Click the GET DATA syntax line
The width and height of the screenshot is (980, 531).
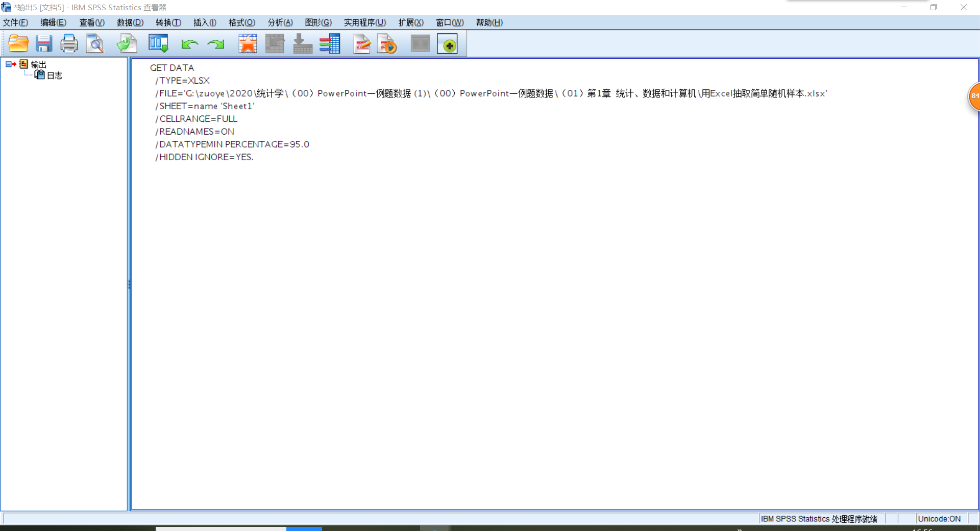pyautogui.click(x=172, y=68)
